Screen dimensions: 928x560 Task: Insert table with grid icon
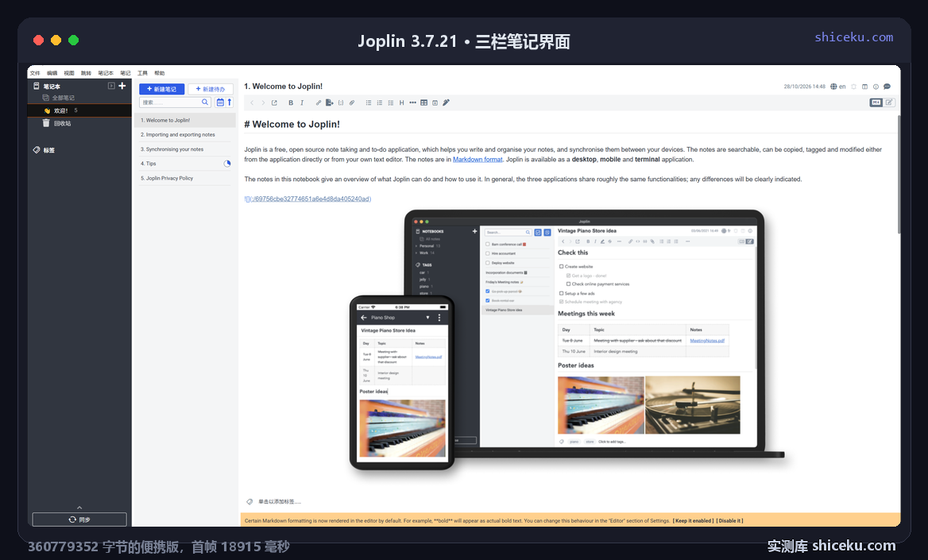[423, 103]
